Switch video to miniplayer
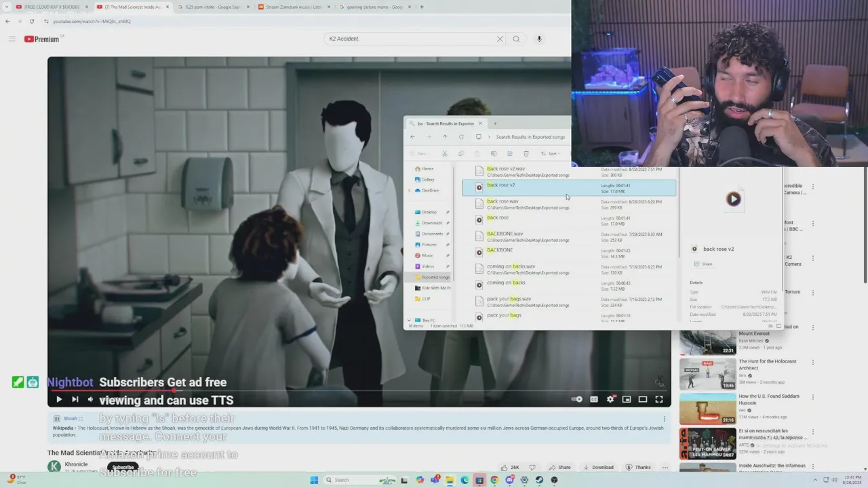Screen dimensions: 868x488 click(x=627, y=399)
